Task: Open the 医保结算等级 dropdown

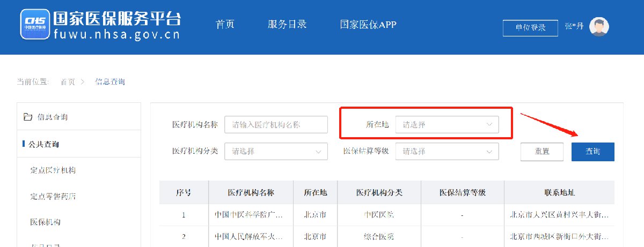Action: 447,151
